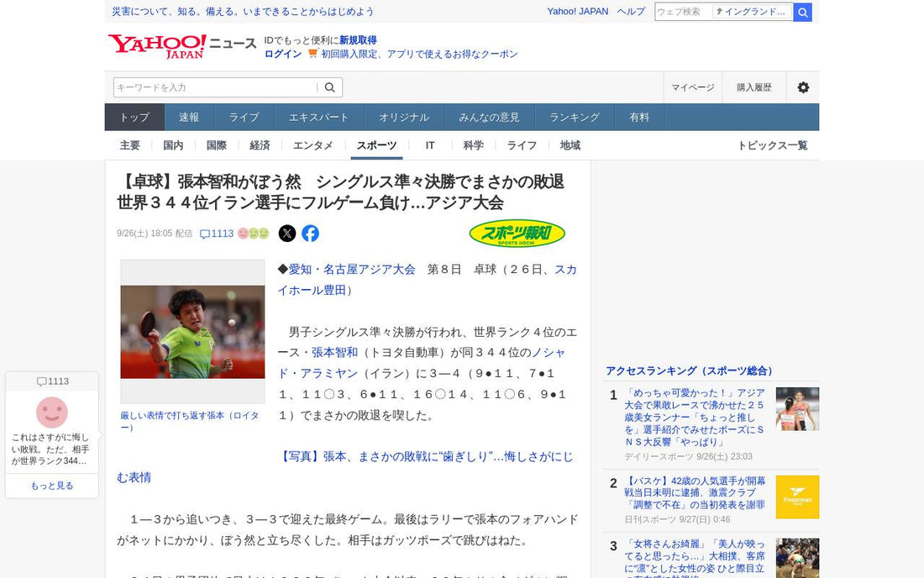924x578 pixels.
Task: Choose the 主要 category
Action: (129, 145)
